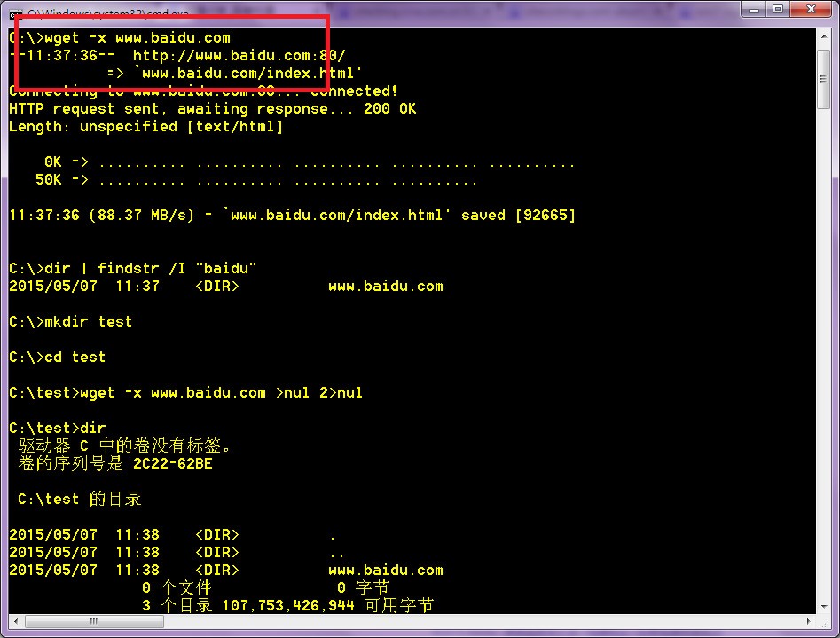Click the horizontal scrollbar left arrow

point(16,622)
